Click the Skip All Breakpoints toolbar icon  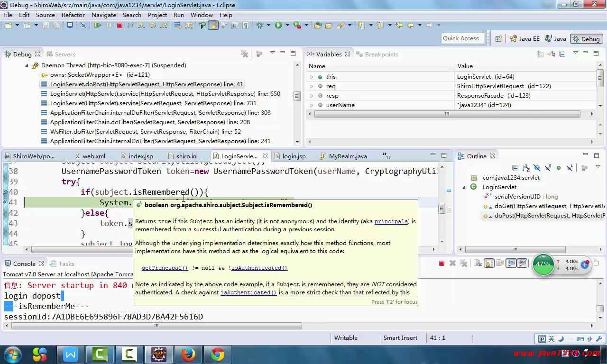coord(83,25)
